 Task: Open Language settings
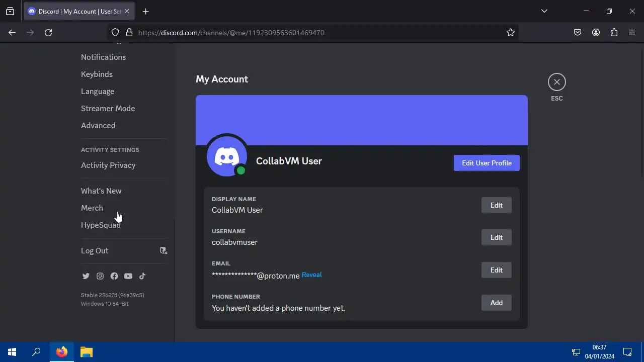coord(98,92)
